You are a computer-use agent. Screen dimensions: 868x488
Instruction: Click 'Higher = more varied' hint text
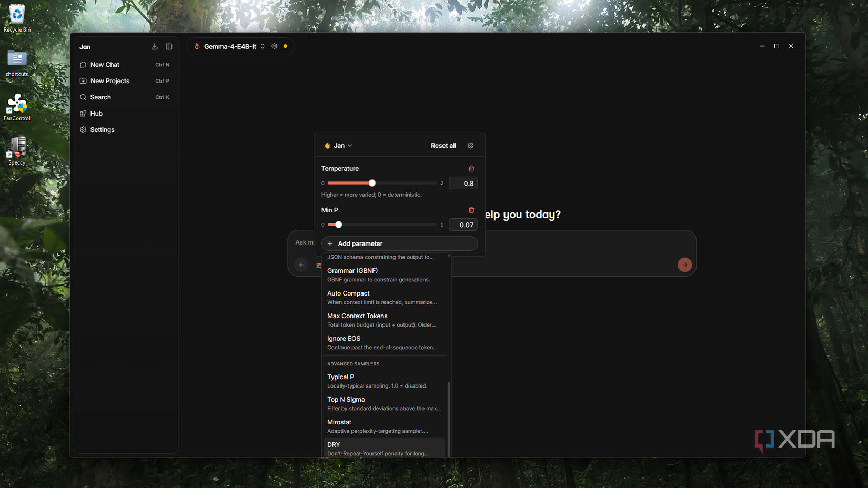point(371,195)
